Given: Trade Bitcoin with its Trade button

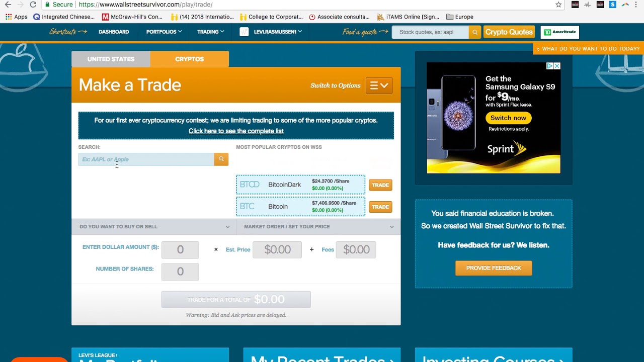Looking at the screenshot, I should tap(380, 207).
